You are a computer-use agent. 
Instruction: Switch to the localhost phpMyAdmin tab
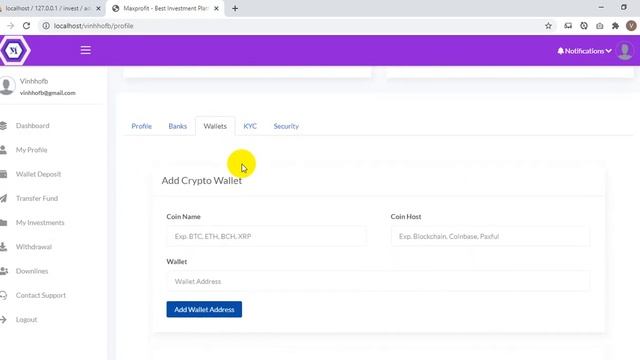(49, 8)
